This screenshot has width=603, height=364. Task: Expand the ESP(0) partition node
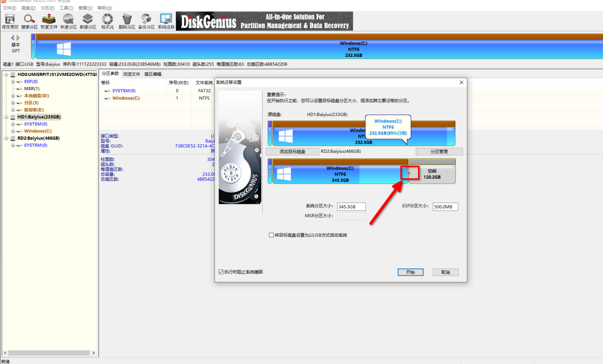[x=13, y=82]
